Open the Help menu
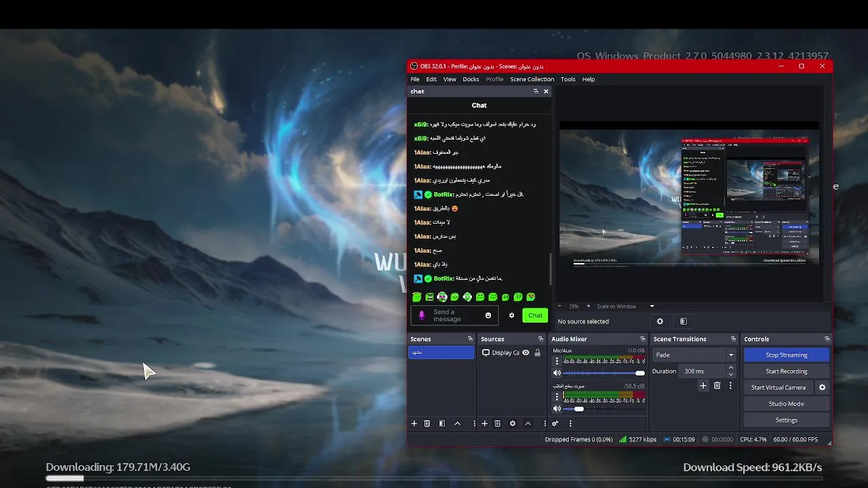The width and height of the screenshot is (868, 488). 589,79
